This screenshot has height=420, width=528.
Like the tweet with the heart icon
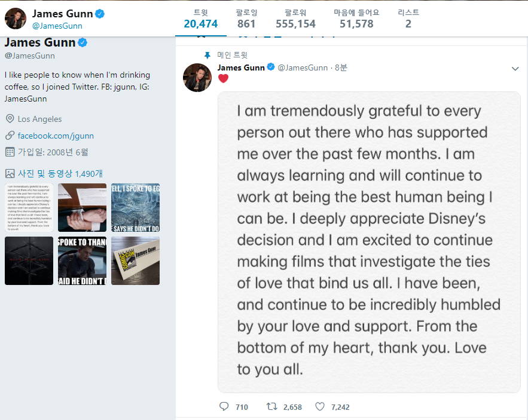tap(320, 406)
